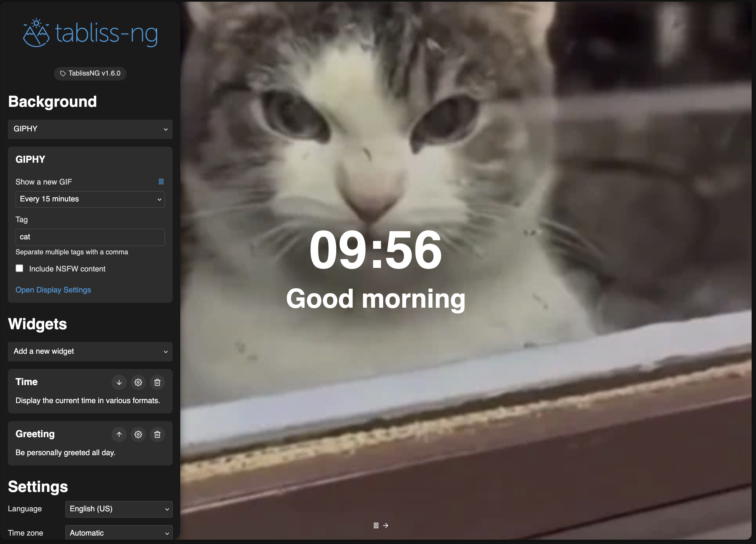Change the English (US) language selector
756x544 pixels.
(x=119, y=509)
